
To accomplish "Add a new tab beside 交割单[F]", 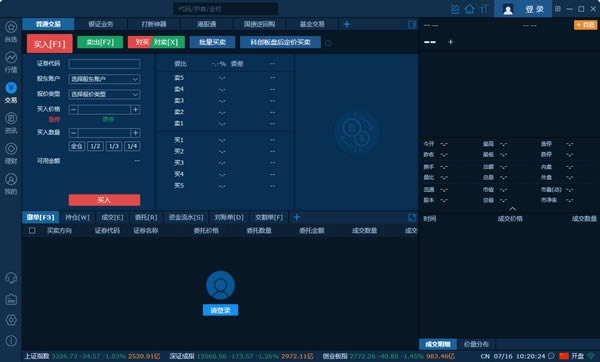I will (296, 217).
